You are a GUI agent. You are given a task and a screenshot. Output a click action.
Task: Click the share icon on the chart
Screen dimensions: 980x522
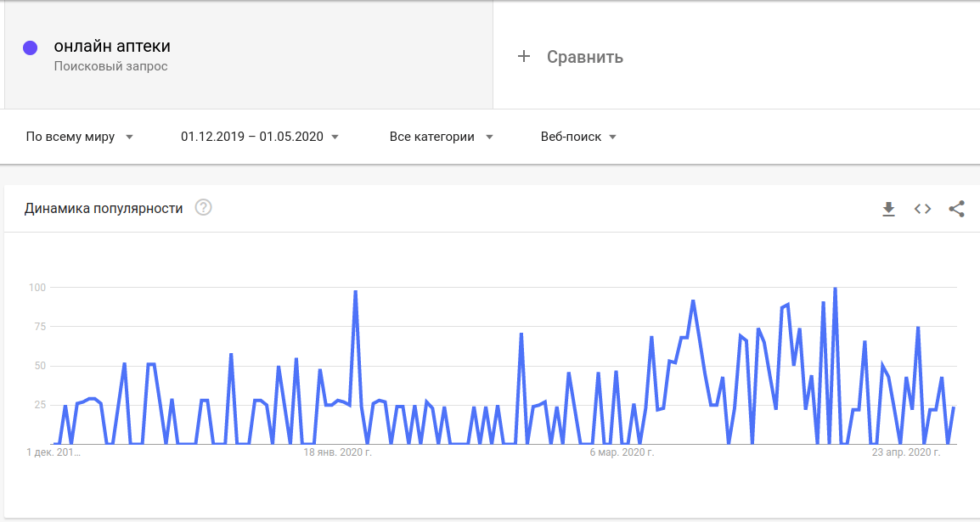956,209
